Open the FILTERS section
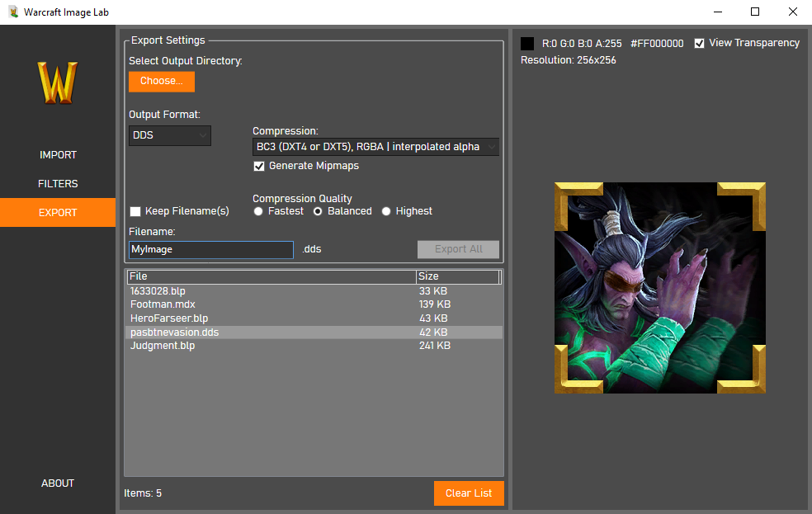This screenshot has width=812, height=514. (x=58, y=184)
